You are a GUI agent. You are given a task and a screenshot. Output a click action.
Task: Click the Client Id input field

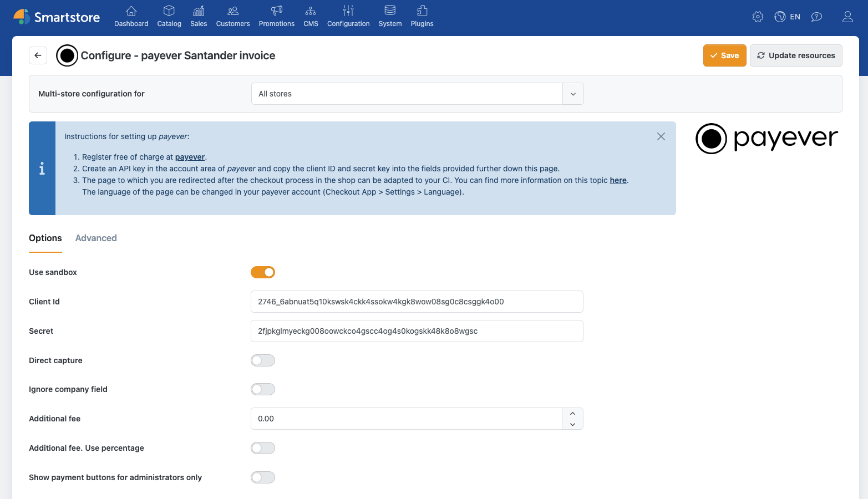click(x=417, y=302)
